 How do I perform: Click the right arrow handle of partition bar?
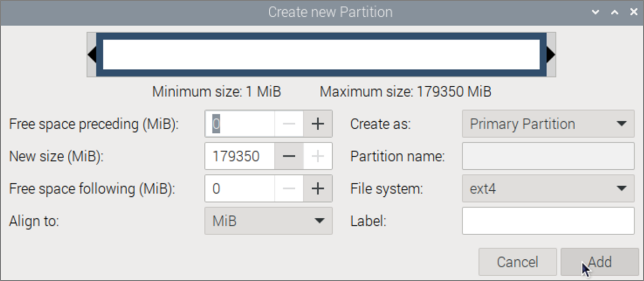coord(551,55)
